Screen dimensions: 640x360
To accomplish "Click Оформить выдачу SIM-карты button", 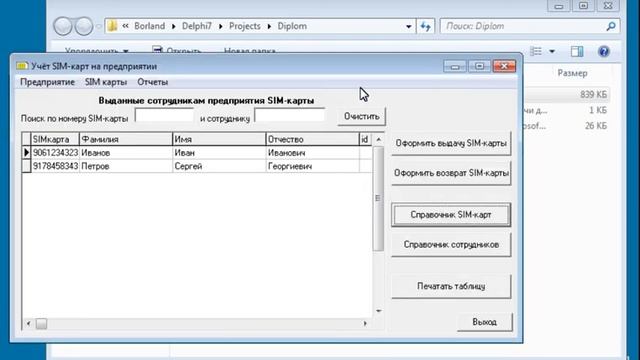I will [451, 143].
